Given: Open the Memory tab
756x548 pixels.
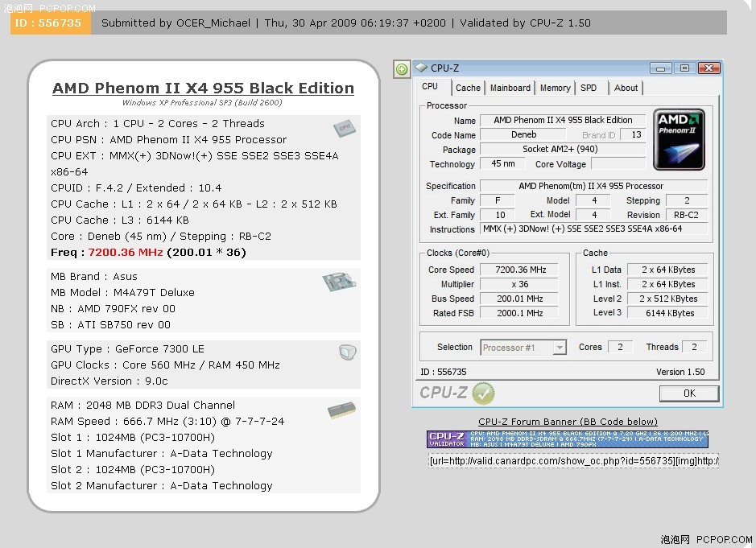Looking at the screenshot, I should point(555,88).
